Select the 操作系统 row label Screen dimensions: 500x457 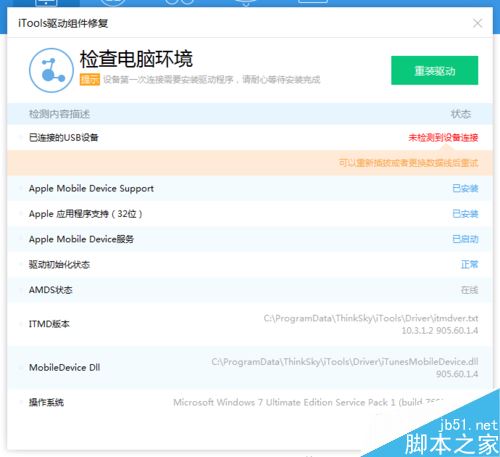46,402
